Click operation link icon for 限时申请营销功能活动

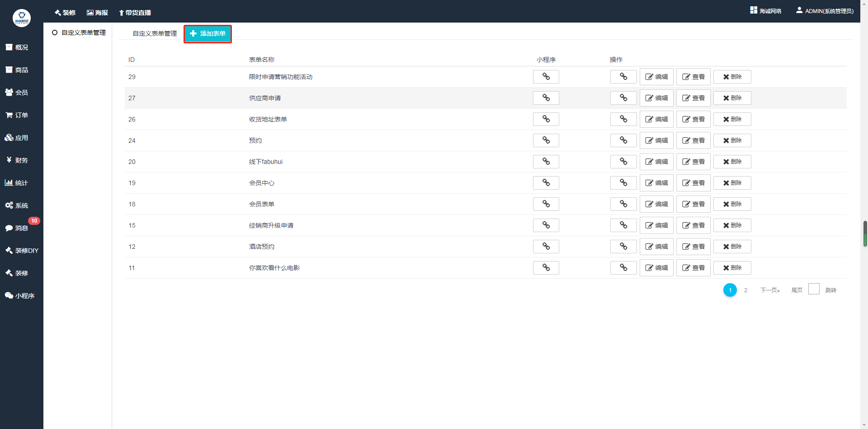[623, 77]
